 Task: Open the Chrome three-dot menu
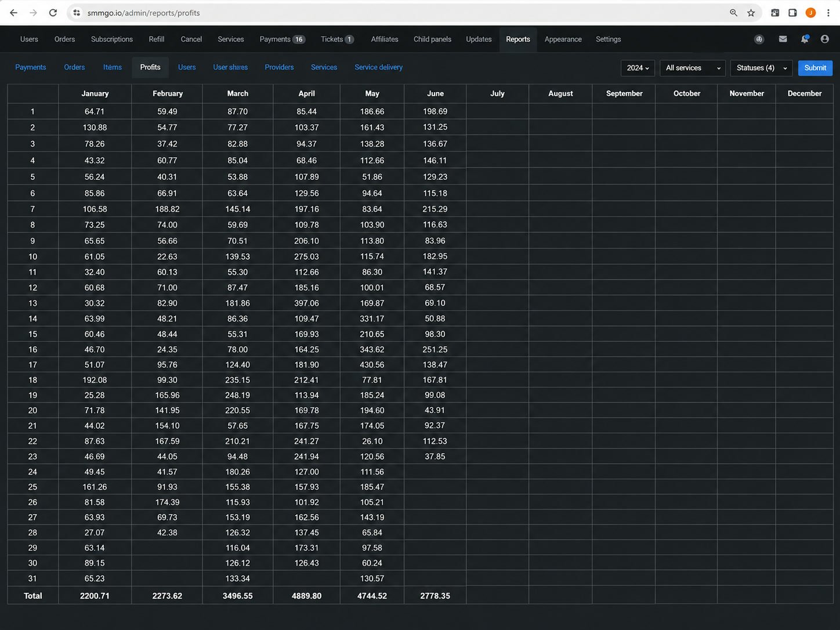(828, 13)
